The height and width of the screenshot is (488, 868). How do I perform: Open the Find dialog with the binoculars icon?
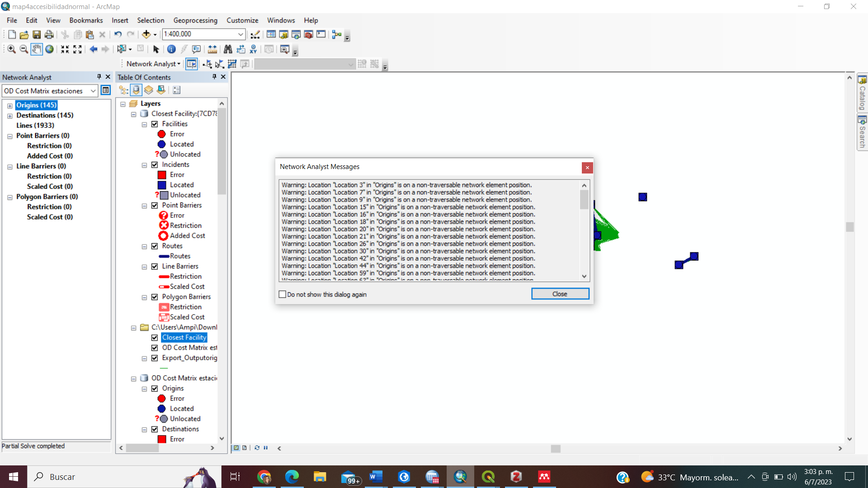228,49
